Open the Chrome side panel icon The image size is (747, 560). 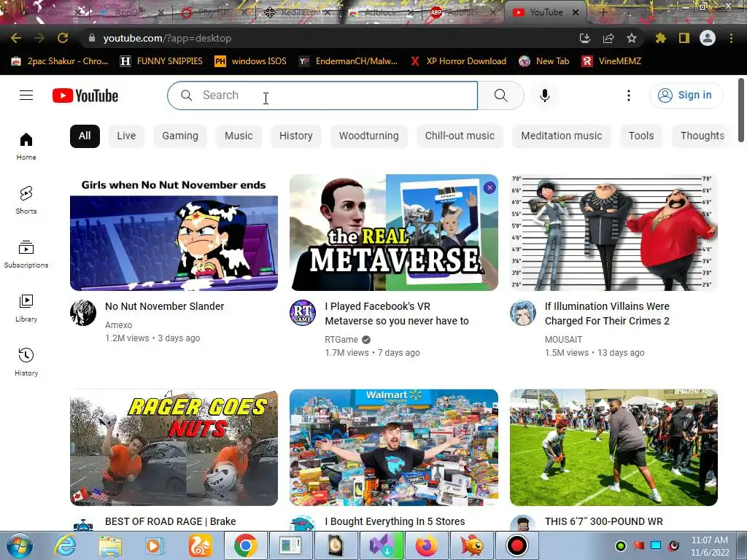(684, 38)
